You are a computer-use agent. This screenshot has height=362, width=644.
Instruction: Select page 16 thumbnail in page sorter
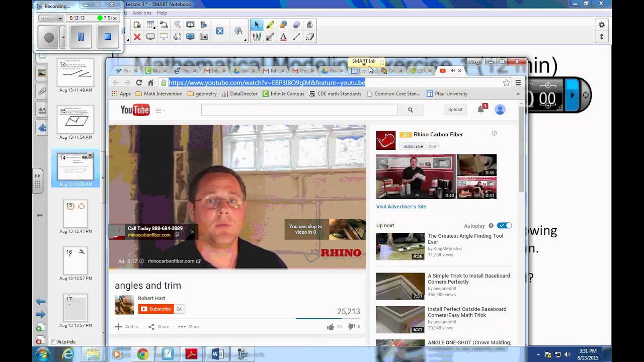point(75,261)
